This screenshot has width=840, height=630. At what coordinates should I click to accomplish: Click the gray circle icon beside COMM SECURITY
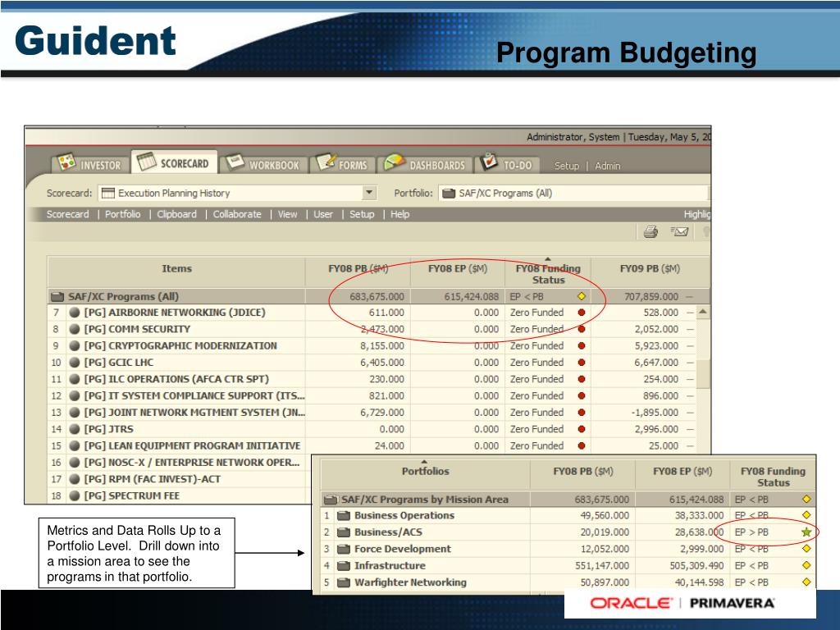[75, 329]
